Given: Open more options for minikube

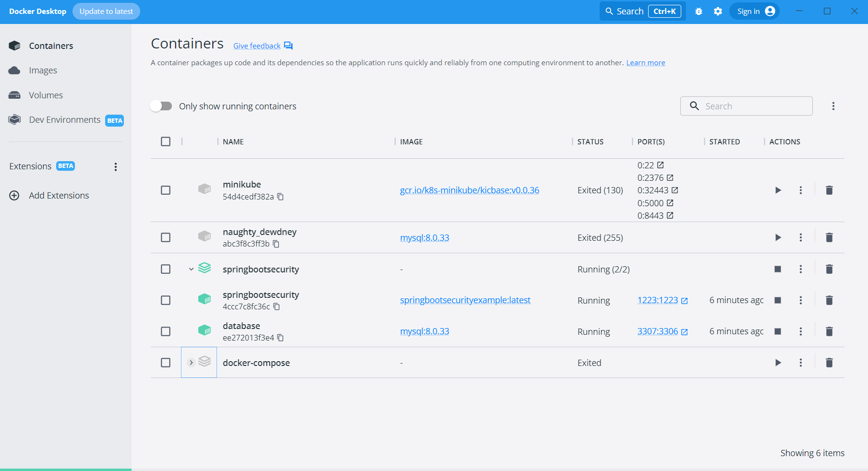Looking at the screenshot, I should 800,190.
